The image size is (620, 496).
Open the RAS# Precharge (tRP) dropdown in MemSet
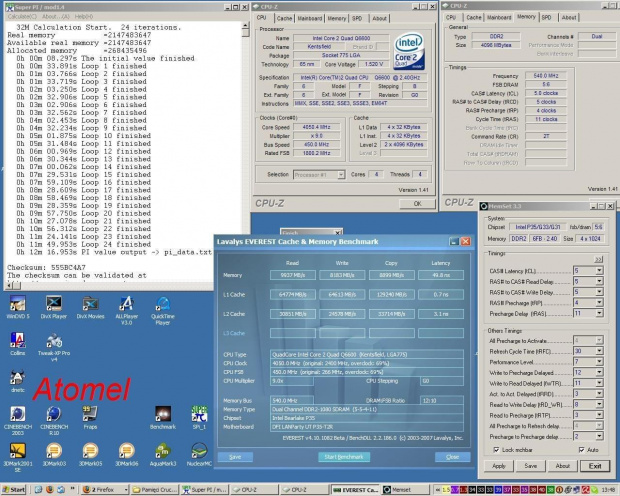599,303
